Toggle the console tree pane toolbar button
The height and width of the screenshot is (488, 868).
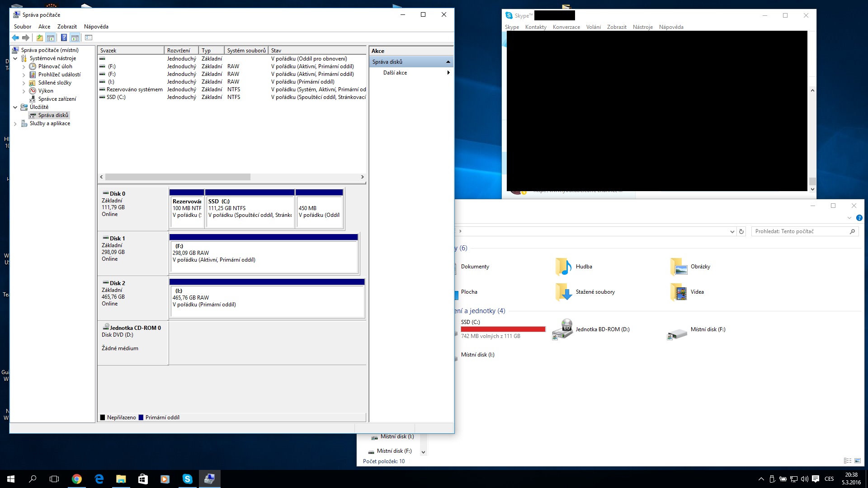[x=51, y=38]
